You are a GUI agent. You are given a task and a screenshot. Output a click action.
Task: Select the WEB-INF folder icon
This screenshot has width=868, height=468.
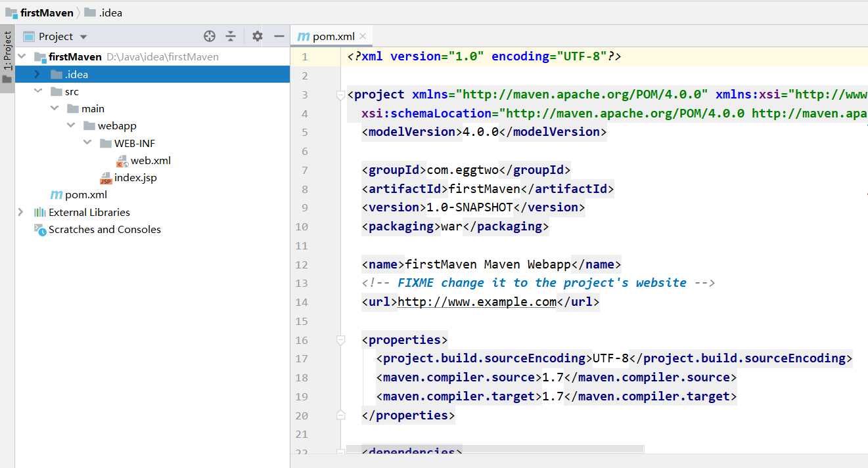(105, 143)
